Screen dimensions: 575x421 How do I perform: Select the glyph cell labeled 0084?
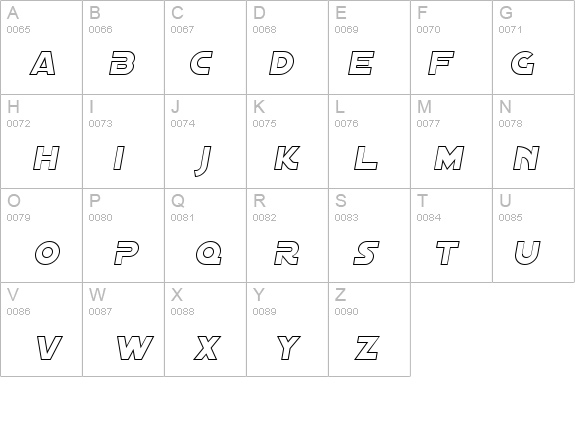pos(451,235)
